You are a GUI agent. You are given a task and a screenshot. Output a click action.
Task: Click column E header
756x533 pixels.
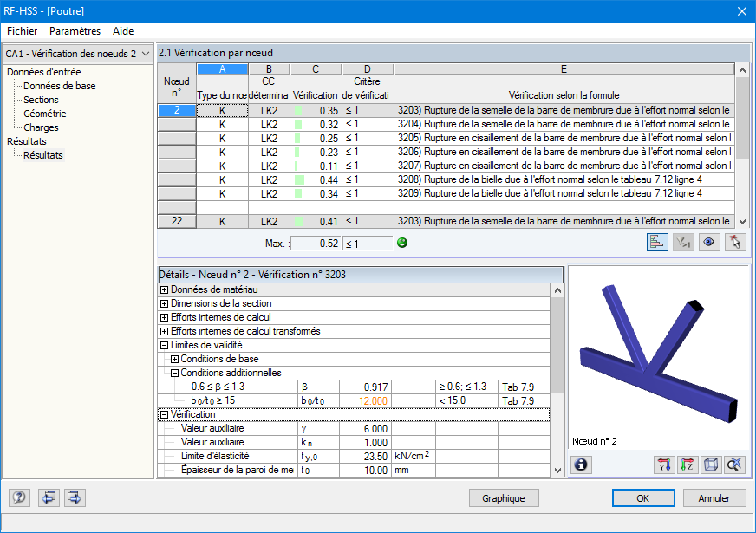coord(564,69)
